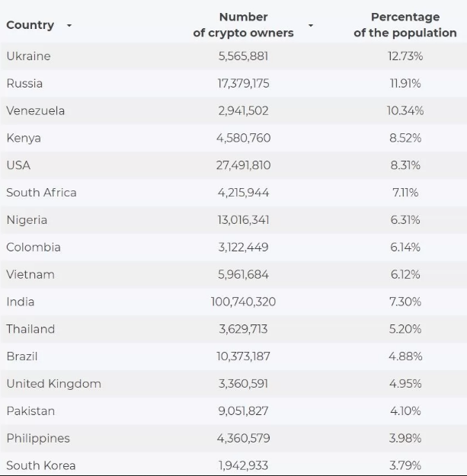Select Kenya's owner count 4,580,760

(x=243, y=138)
